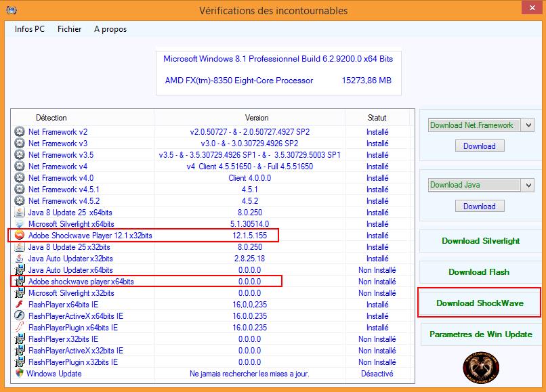Image resolution: width=546 pixels, height=392 pixels.
Task: Click the Net Framework v3.5 row icon
Action: tap(20, 154)
